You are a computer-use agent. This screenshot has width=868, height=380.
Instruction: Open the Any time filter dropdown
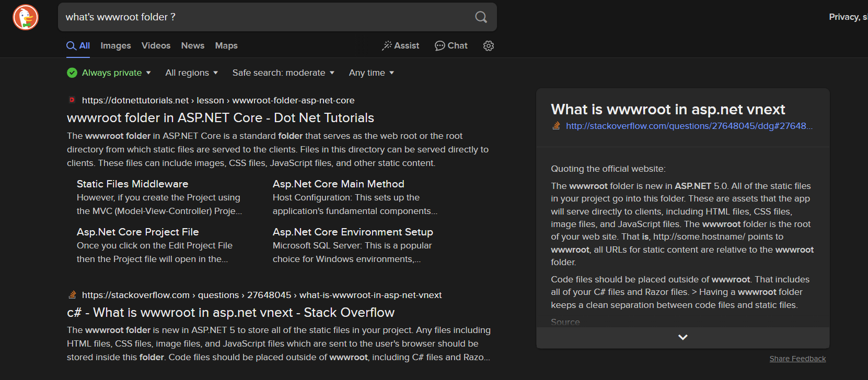371,73
